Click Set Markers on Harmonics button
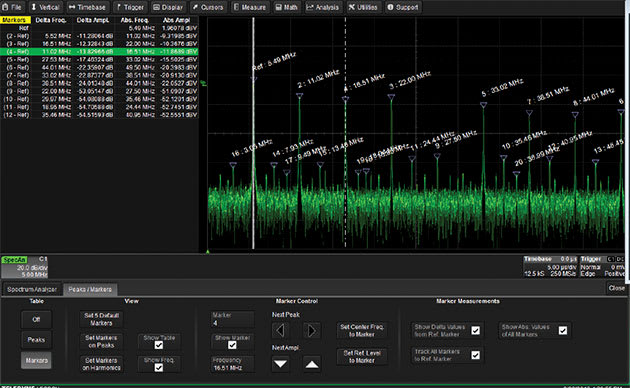630x388 pixels. click(x=101, y=364)
